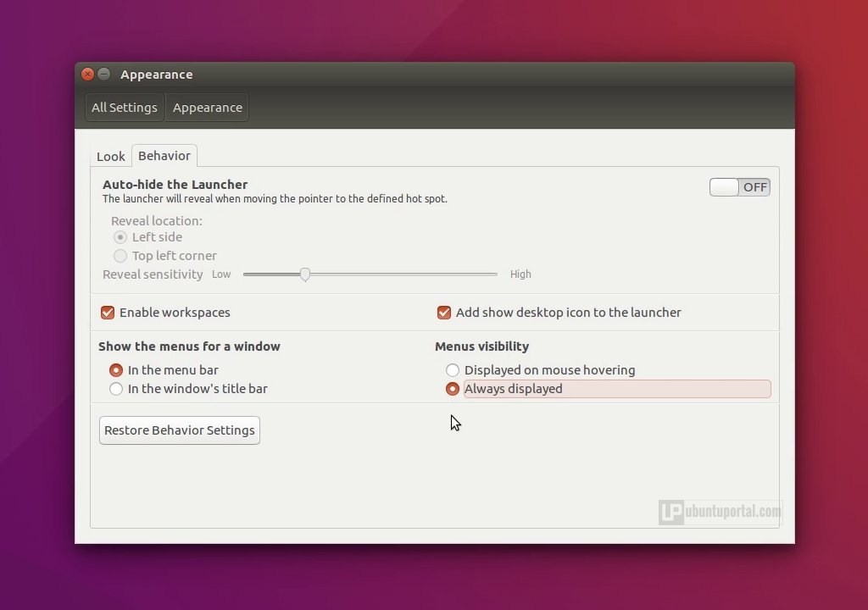Toggle Auto-hide the Launcher switch
This screenshot has width=868, height=610.
pos(739,187)
